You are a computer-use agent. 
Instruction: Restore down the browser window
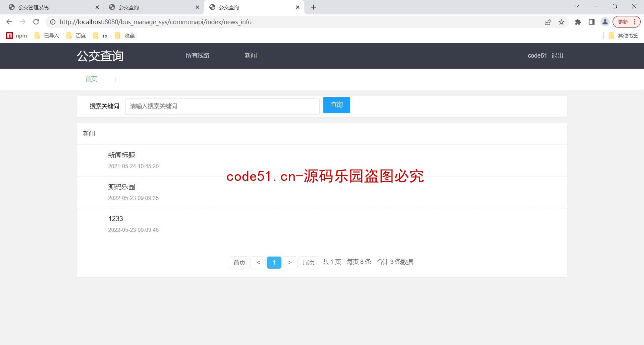tap(615, 6)
